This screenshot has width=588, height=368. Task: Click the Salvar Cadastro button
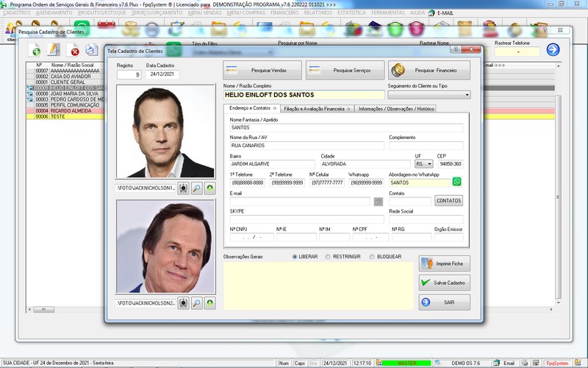[x=444, y=283]
